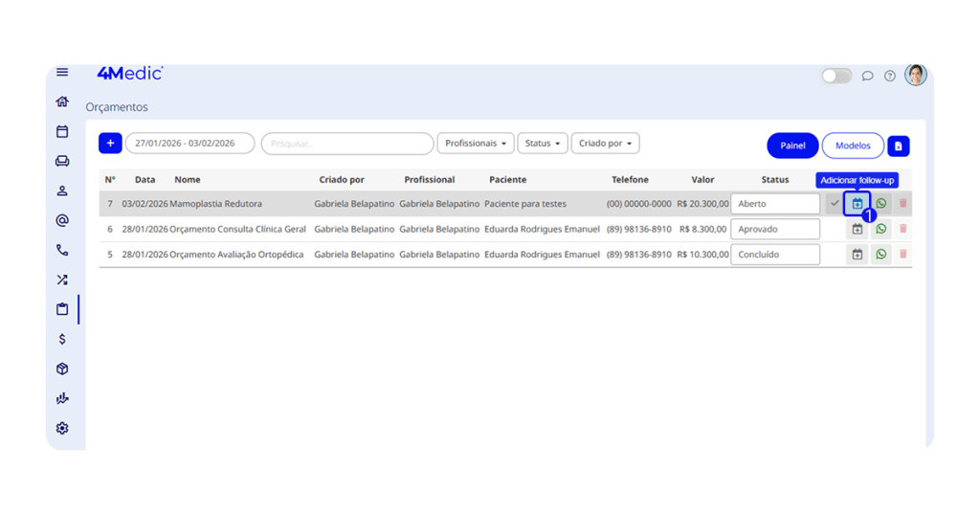Open the Status filter dropdown

(x=543, y=144)
